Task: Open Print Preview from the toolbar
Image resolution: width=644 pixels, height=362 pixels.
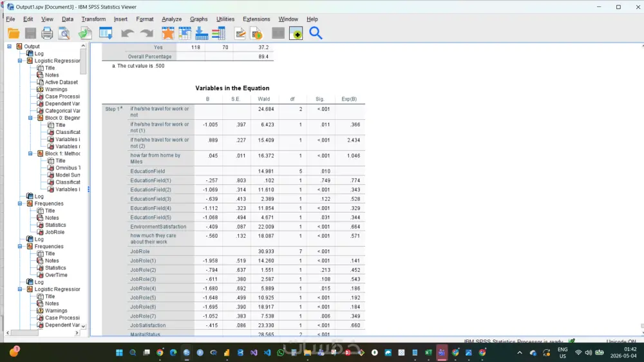Action: tap(64, 33)
